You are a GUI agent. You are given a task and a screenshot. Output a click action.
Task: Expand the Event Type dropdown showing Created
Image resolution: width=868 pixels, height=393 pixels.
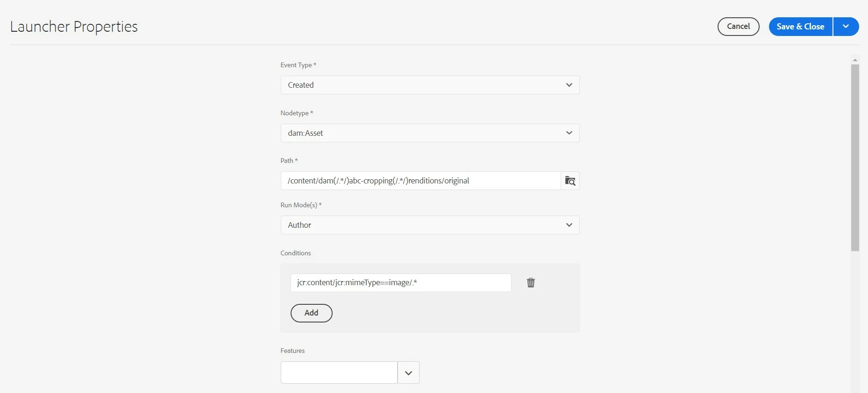[430, 85]
